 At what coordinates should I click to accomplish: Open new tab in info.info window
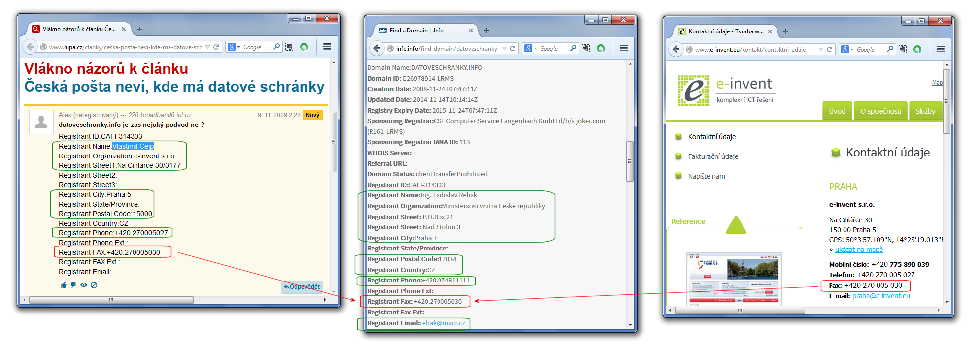click(x=487, y=31)
